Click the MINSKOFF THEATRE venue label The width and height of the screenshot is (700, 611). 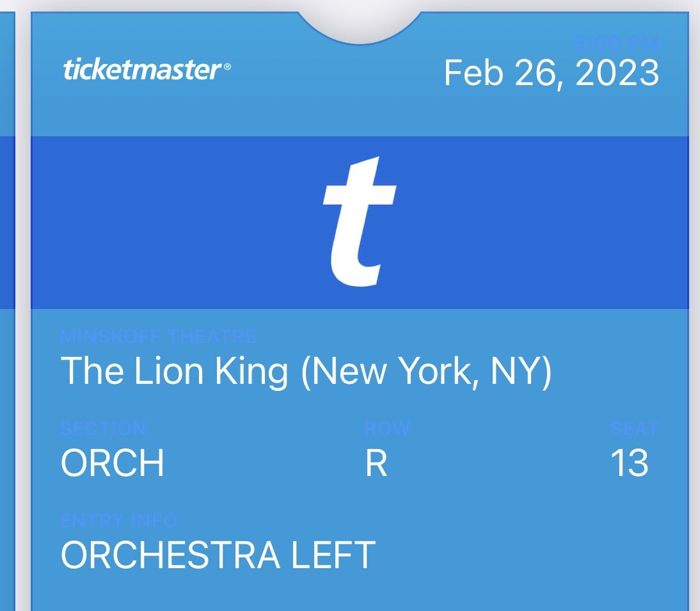[157, 336]
